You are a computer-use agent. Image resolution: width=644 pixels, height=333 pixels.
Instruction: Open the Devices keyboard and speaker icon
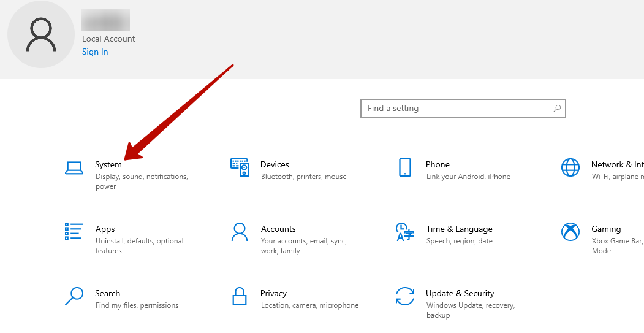(240, 167)
